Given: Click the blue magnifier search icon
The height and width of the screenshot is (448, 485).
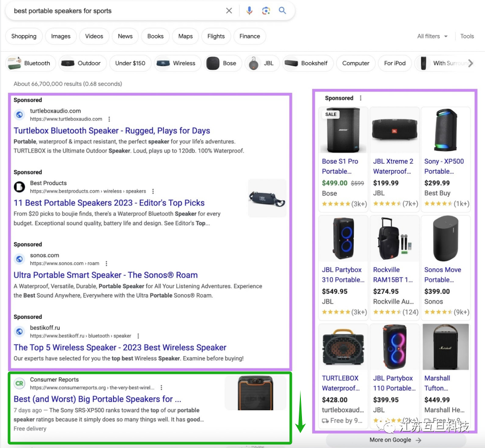Looking at the screenshot, I should pos(282,11).
